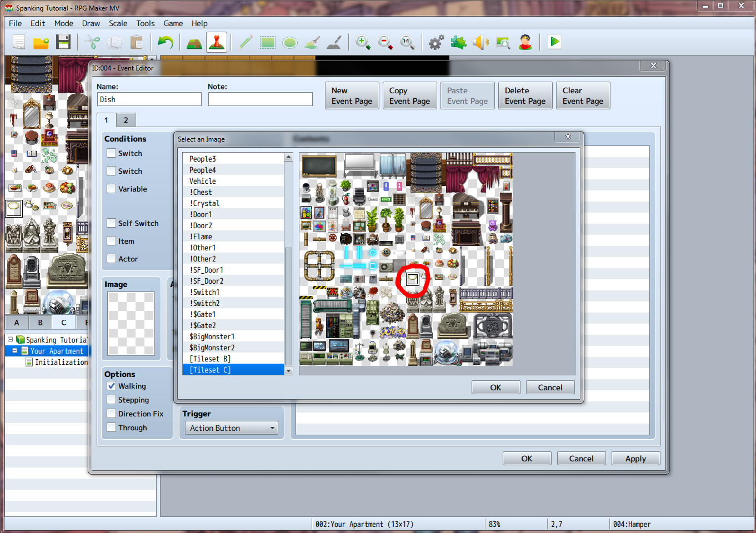The width and height of the screenshot is (756, 533).
Task: Click the Zoom Out magnifier icon
Action: [x=385, y=42]
